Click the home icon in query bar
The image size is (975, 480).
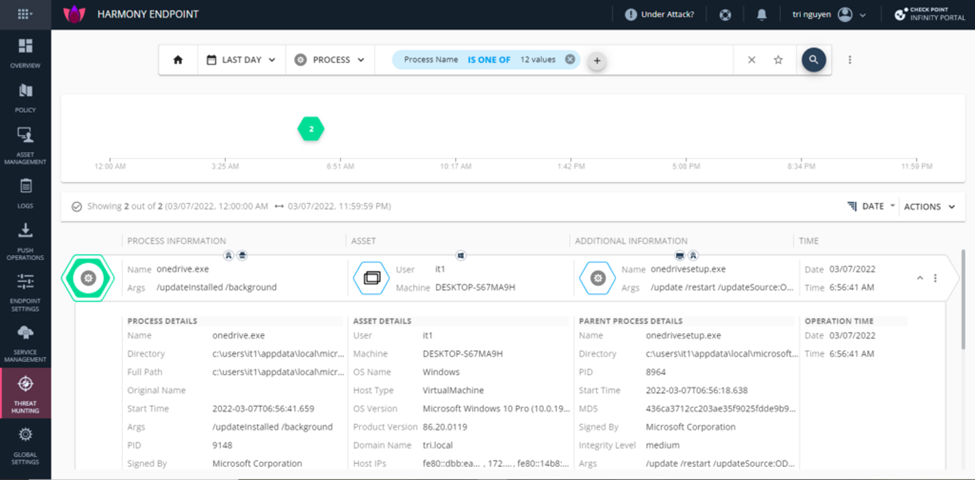(x=178, y=60)
